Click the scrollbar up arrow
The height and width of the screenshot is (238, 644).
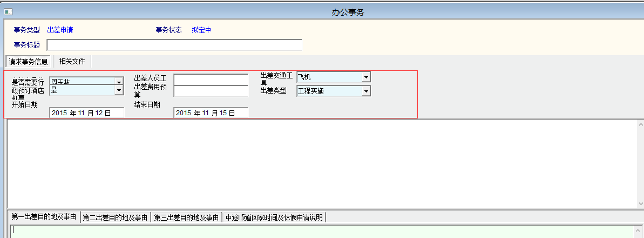[640, 124]
